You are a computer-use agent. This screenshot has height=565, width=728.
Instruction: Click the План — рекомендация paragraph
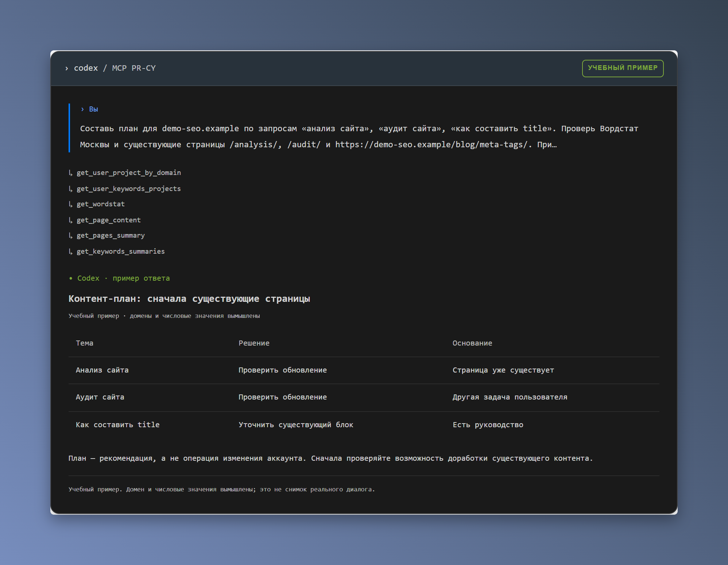[x=330, y=458]
